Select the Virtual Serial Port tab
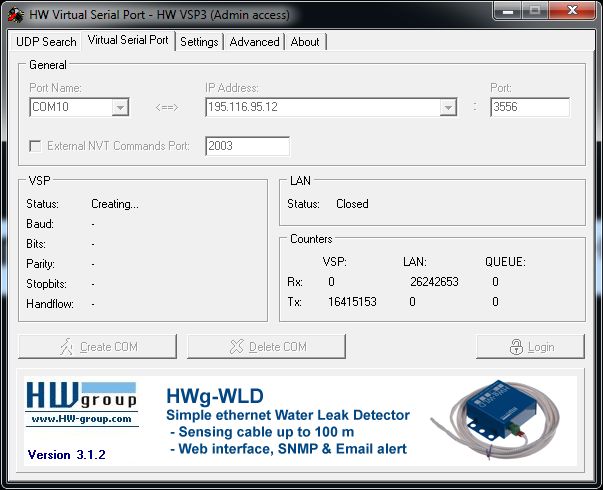603x490 pixels. (128, 41)
